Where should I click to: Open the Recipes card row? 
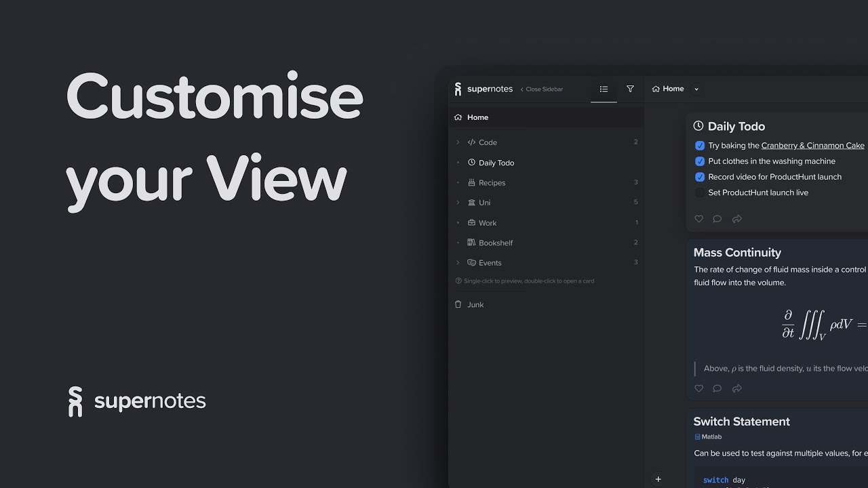click(x=546, y=182)
